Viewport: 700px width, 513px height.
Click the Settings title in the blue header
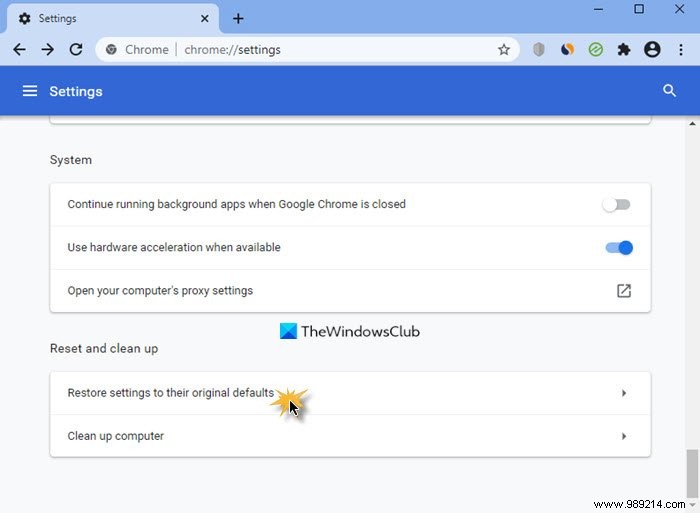point(76,92)
